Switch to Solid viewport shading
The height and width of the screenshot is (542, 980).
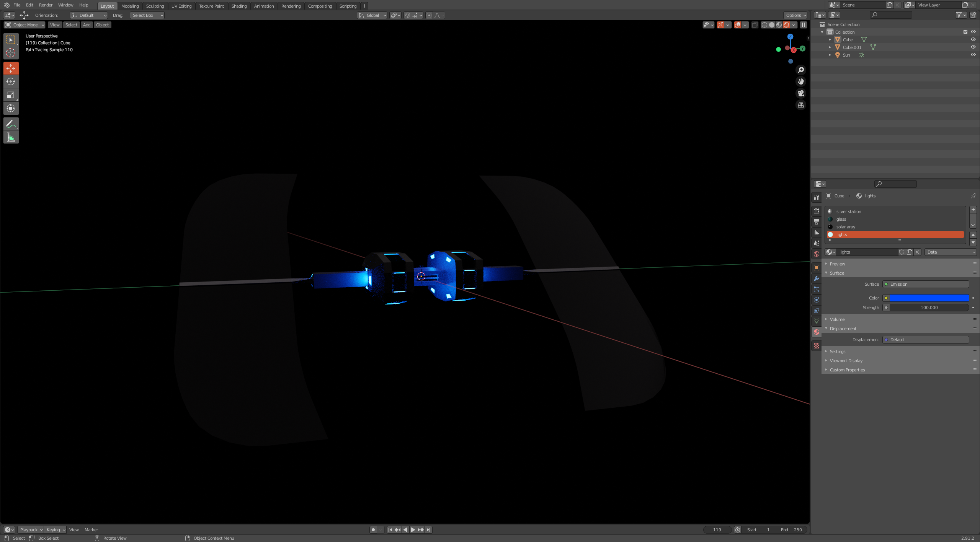pos(771,25)
